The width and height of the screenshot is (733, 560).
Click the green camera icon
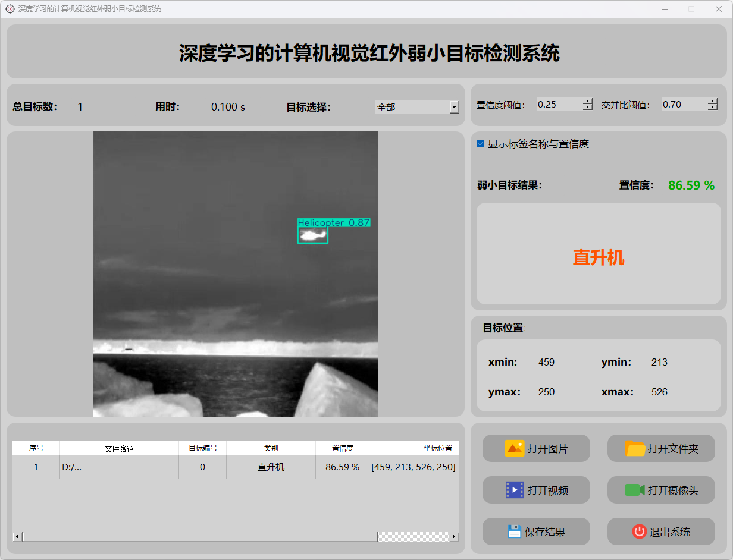coord(634,490)
